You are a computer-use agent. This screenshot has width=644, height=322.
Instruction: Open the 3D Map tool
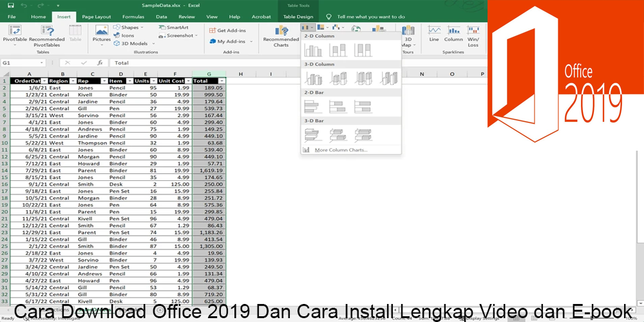[x=408, y=36]
